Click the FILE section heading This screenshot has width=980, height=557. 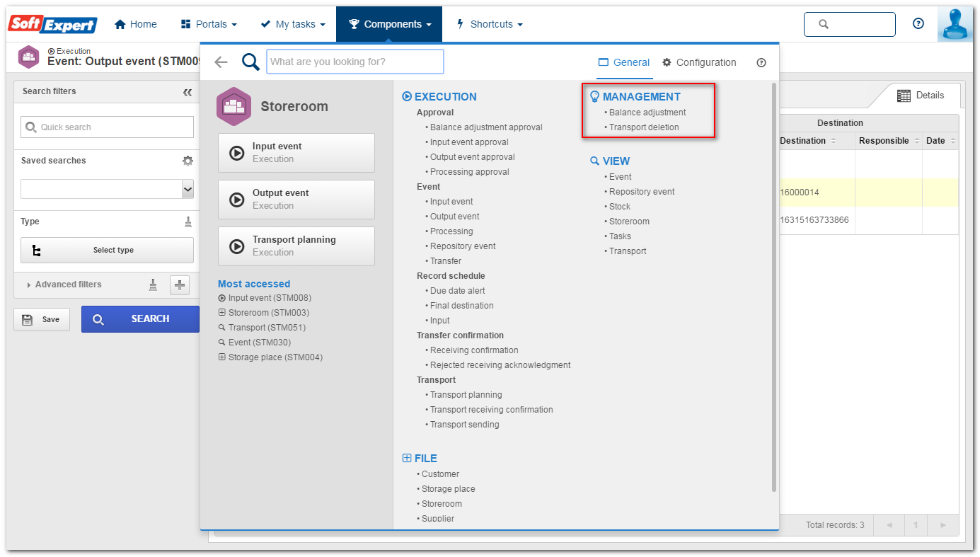[420, 459]
